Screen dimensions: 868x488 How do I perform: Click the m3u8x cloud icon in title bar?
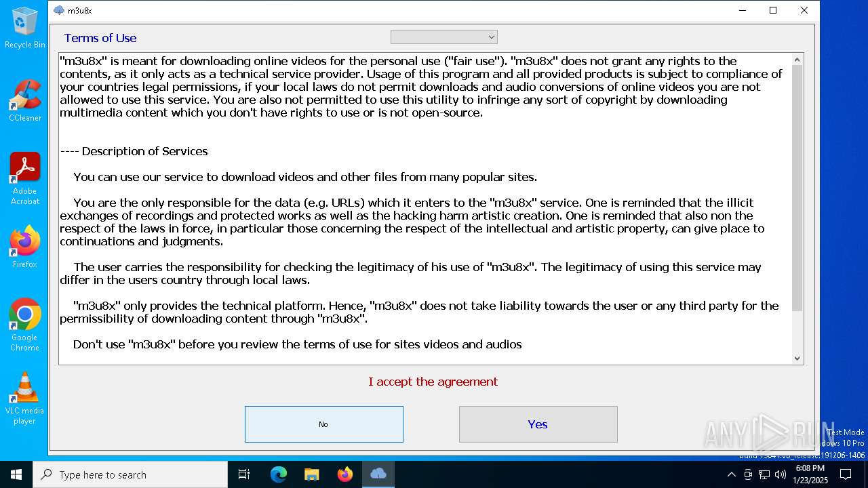click(59, 10)
